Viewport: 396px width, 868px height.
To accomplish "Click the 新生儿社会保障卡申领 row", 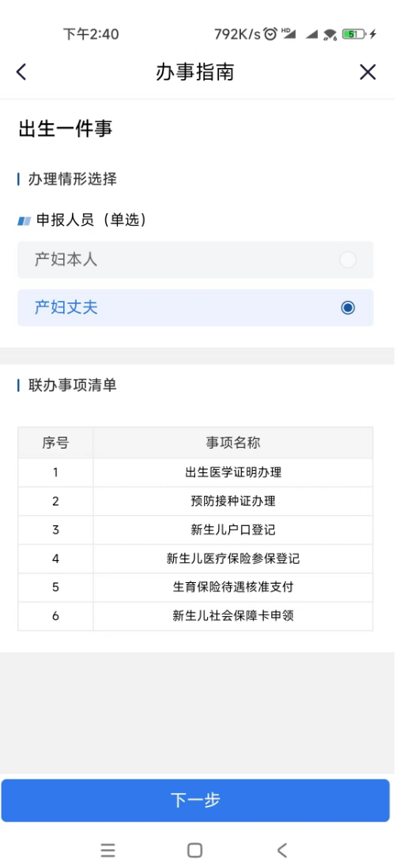I will [x=195, y=616].
